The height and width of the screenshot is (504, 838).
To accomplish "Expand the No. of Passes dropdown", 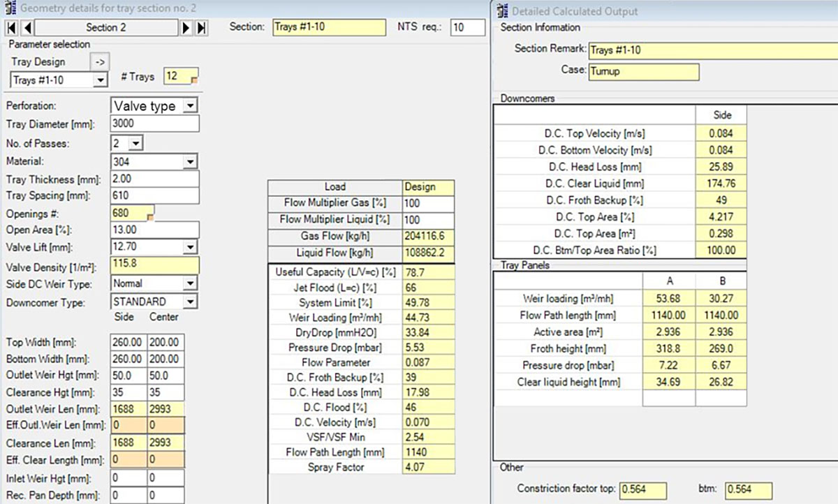I will click(135, 143).
